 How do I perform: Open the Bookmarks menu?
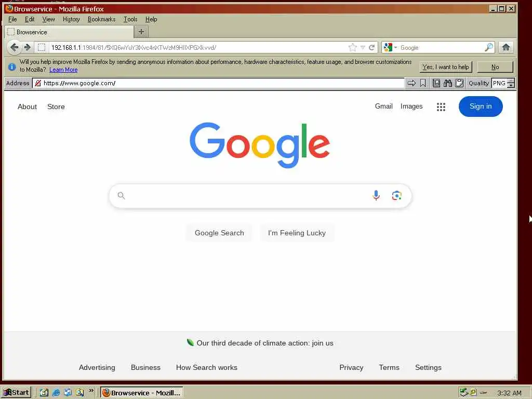[101, 19]
